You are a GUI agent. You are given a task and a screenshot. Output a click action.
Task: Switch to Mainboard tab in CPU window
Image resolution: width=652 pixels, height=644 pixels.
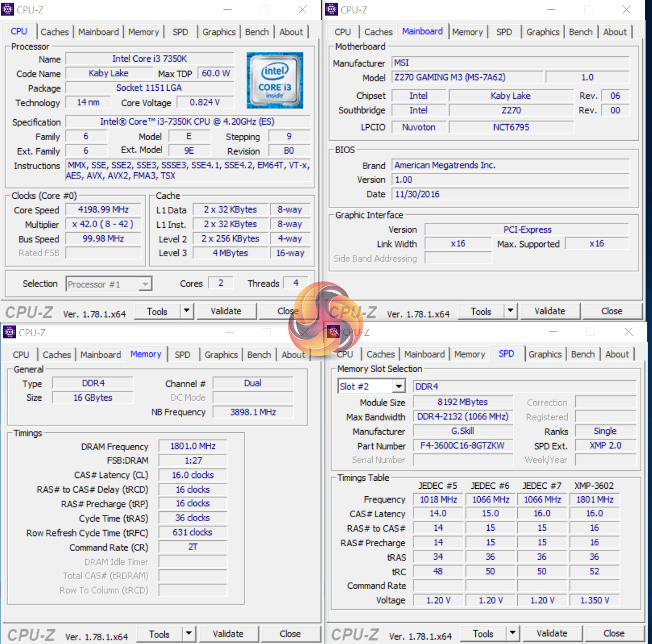98,32
